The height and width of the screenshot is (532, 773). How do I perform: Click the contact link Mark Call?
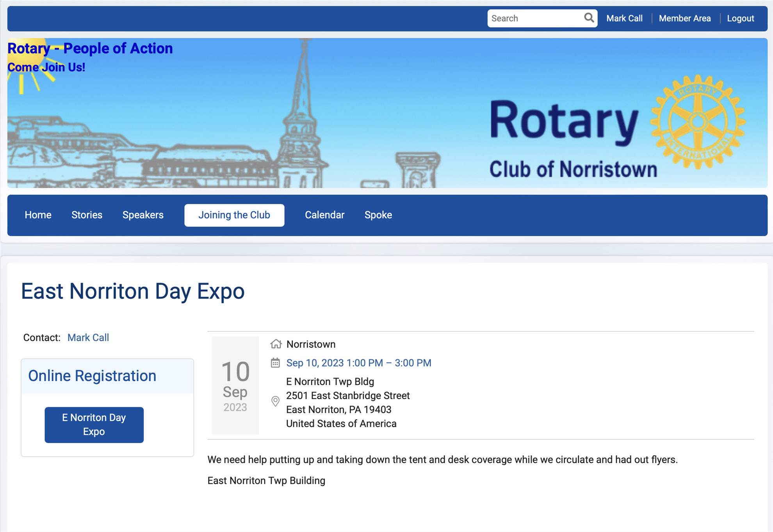point(88,338)
